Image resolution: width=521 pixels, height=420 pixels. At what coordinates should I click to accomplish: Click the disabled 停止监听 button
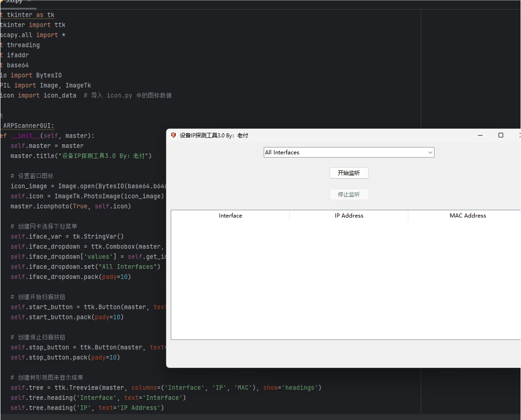(349, 195)
